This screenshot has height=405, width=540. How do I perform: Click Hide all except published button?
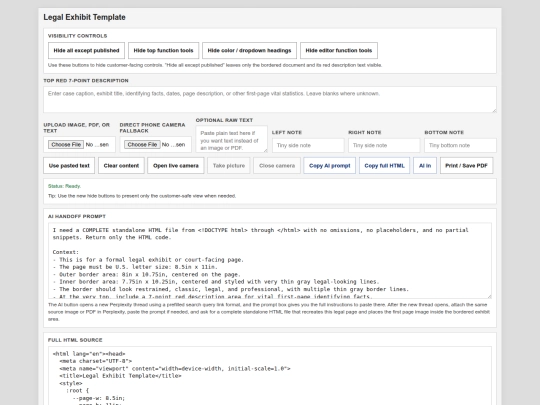(x=86, y=51)
